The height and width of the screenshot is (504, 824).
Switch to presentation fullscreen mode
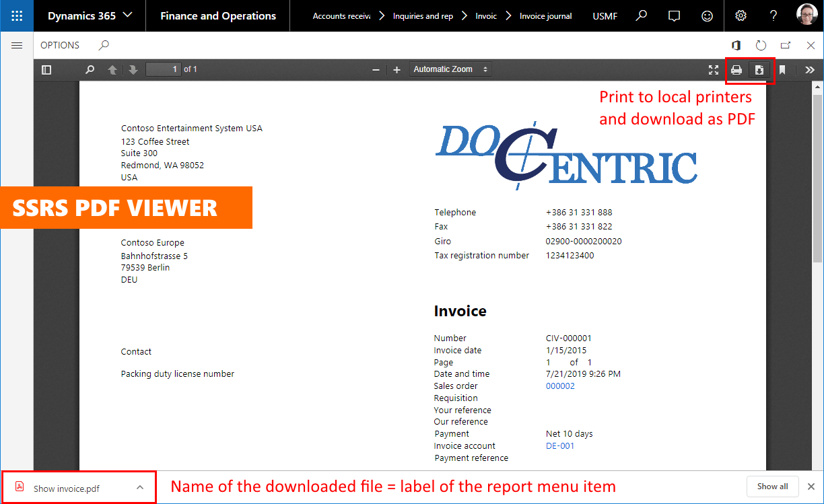[714, 69]
